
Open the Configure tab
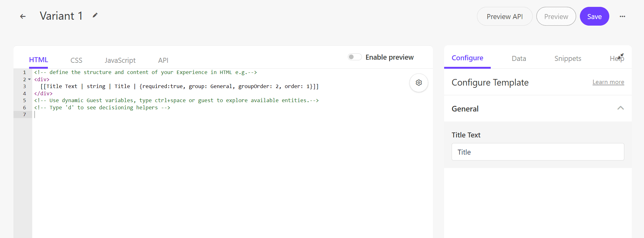(x=467, y=58)
